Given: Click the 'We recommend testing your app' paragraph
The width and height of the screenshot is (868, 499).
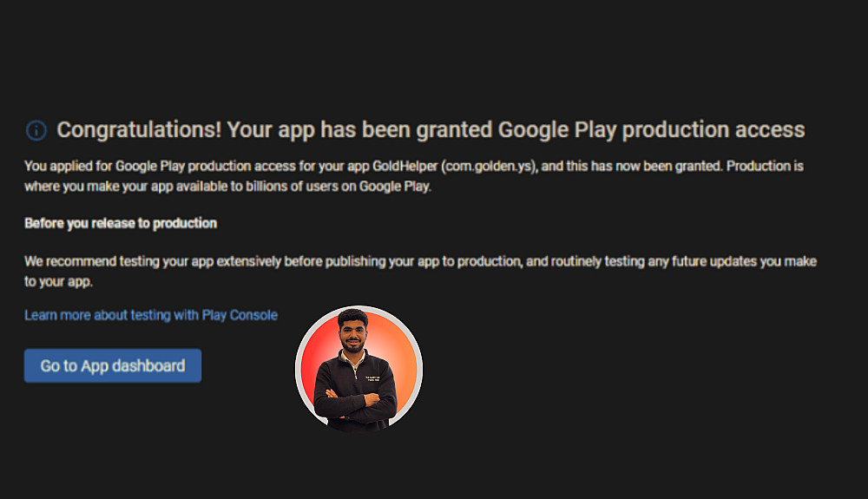Looking at the screenshot, I should pyautogui.click(x=421, y=271).
